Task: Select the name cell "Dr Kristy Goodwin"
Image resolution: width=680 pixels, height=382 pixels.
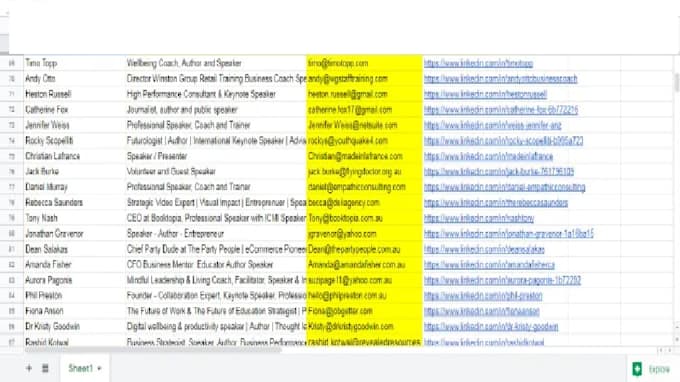Action: click(x=74, y=326)
